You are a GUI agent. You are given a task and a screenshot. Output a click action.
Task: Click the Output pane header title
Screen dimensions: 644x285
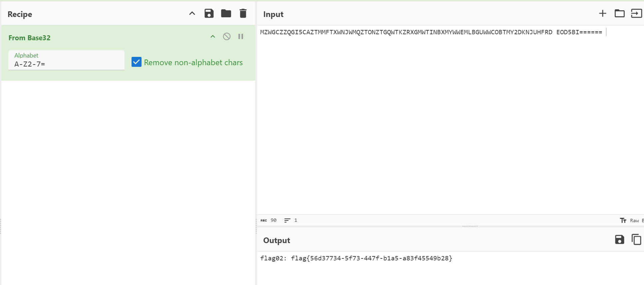point(276,240)
